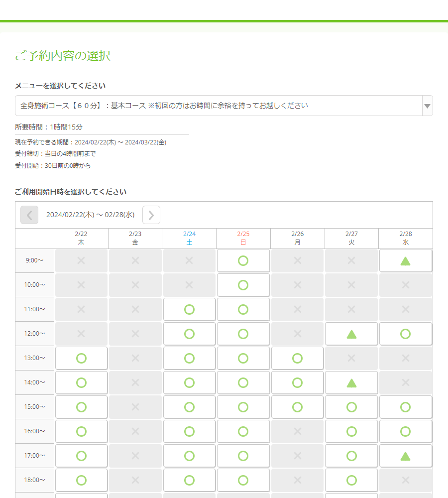Image resolution: width=448 pixels, height=498 pixels.
Task: Select the 18:00 ○ slot on 2/27 Tuesday
Action: [351, 480]
